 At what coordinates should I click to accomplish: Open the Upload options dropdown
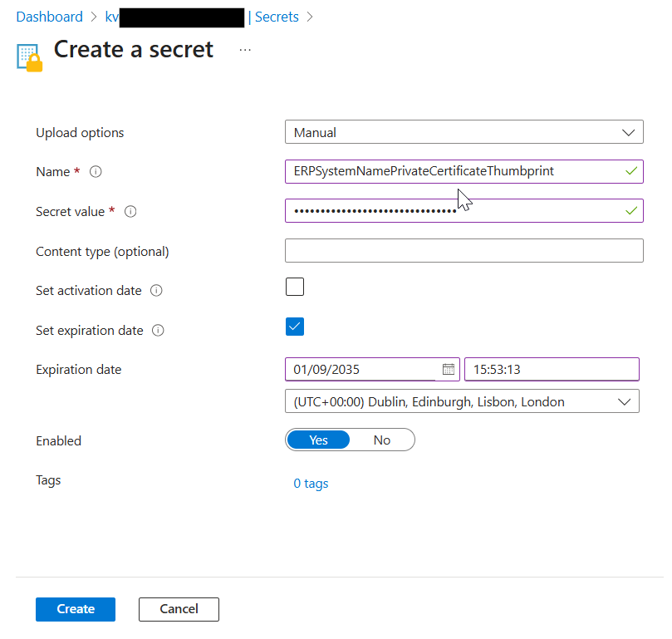tap(464, 132)
